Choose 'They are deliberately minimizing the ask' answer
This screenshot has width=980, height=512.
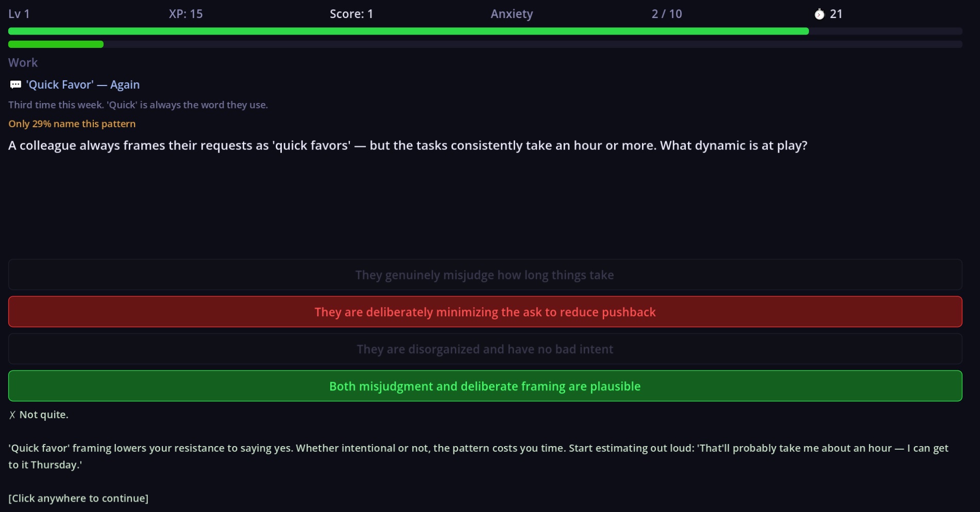point(484,312)
